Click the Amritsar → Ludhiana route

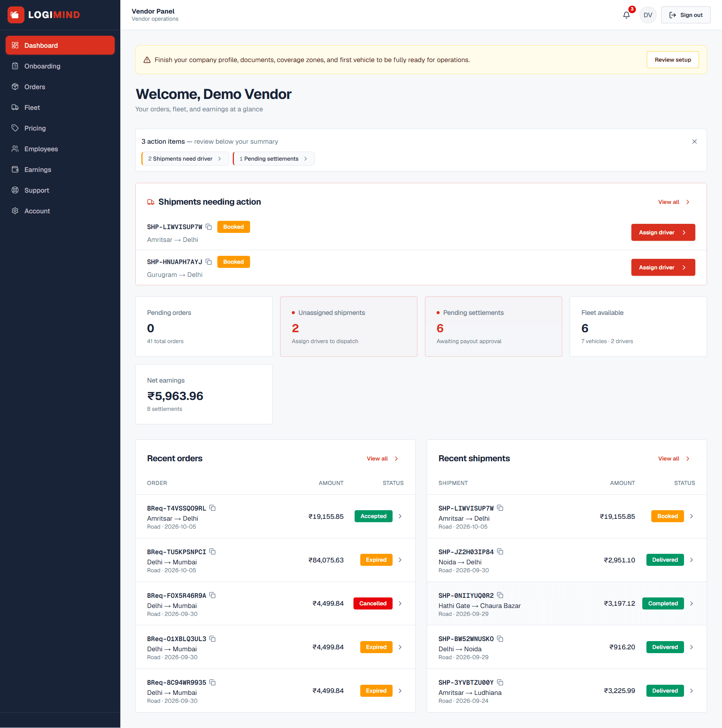(x=470, y=693)
